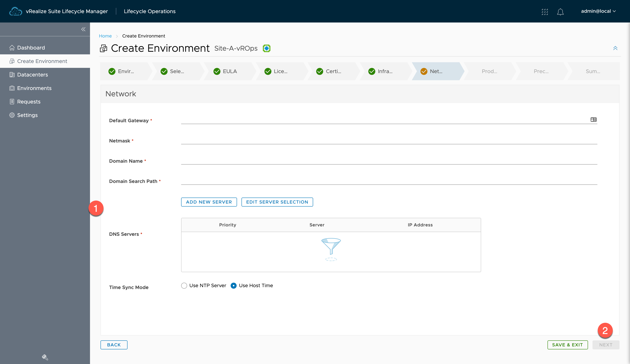Screen dimensions: 630x364
Task: Click the Domain Name input field
Action: coord(389,160)
